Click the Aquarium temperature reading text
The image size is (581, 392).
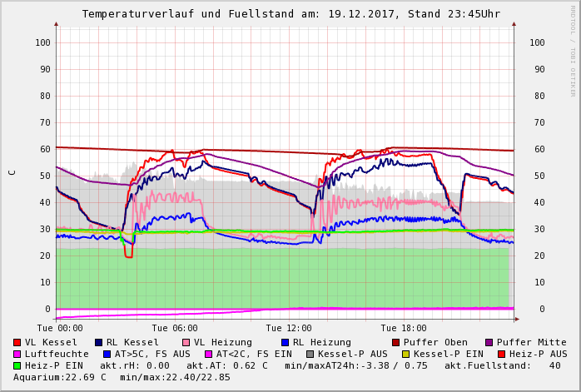(x=59, y=377)
